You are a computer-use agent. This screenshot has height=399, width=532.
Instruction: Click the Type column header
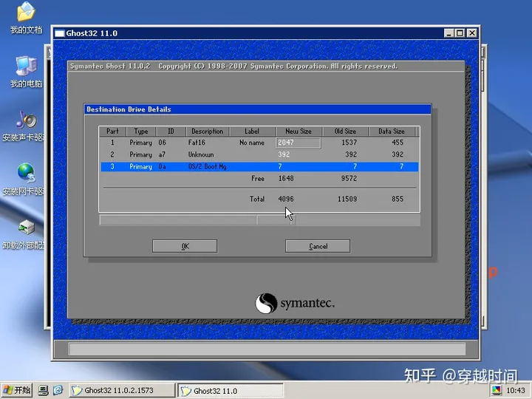[141, 132]
